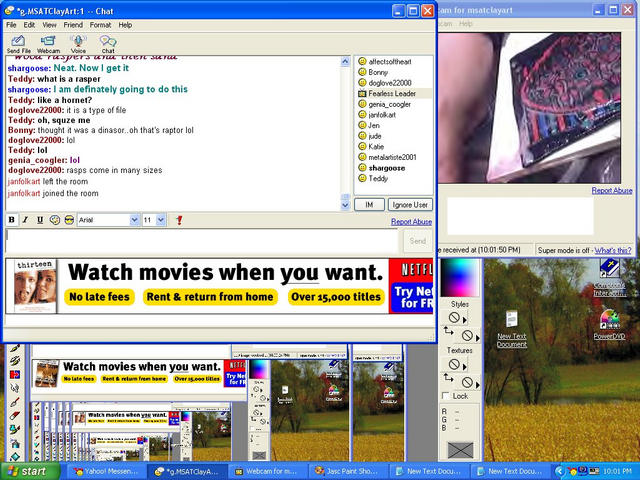Open the File menu in chat window
640x480 pixels.
click(x=11, y=25)
